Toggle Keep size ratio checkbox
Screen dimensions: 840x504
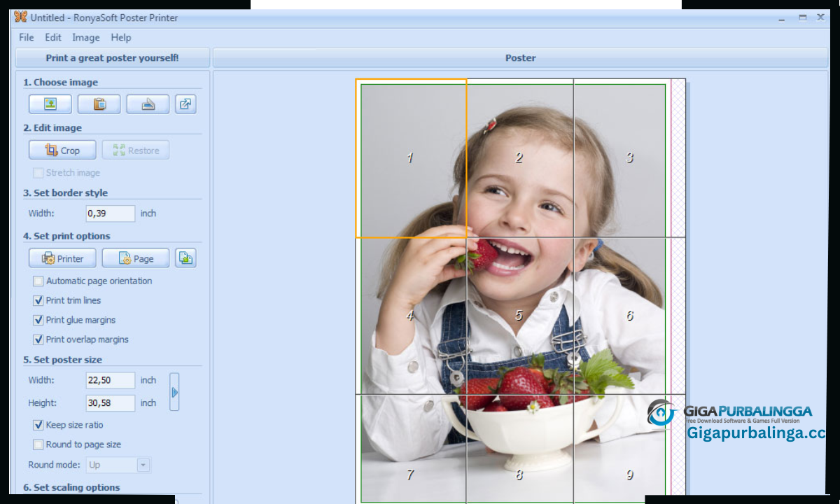pyautogui.click(x=38, y=425)
